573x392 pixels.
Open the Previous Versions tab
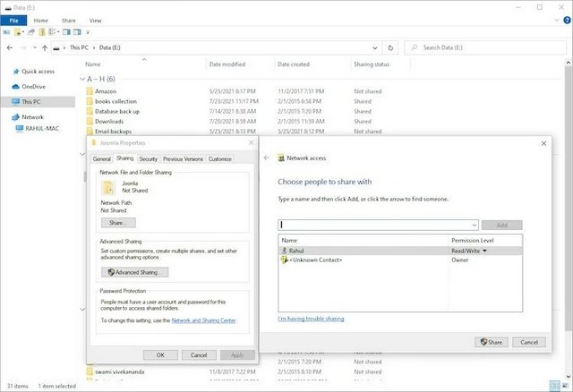click(183, 158)
